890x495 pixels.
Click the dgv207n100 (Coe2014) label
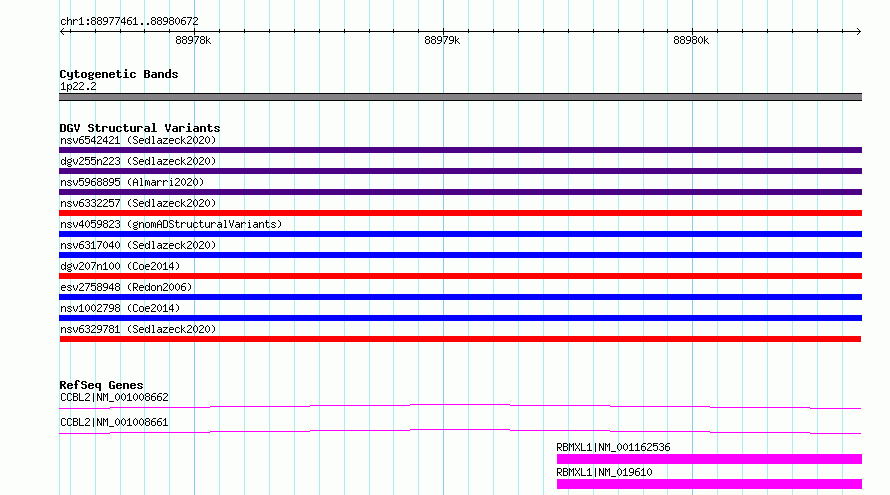click(x=120, y=266)
